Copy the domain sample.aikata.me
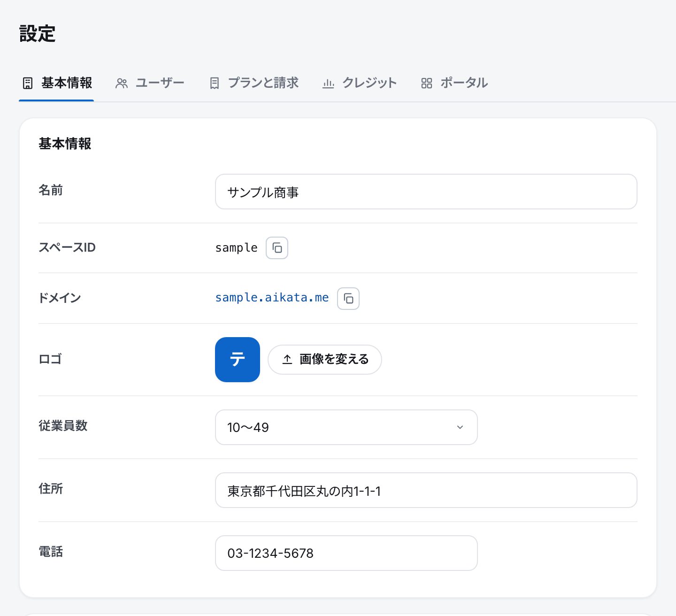676x616 pixels. tap(348, 299)
